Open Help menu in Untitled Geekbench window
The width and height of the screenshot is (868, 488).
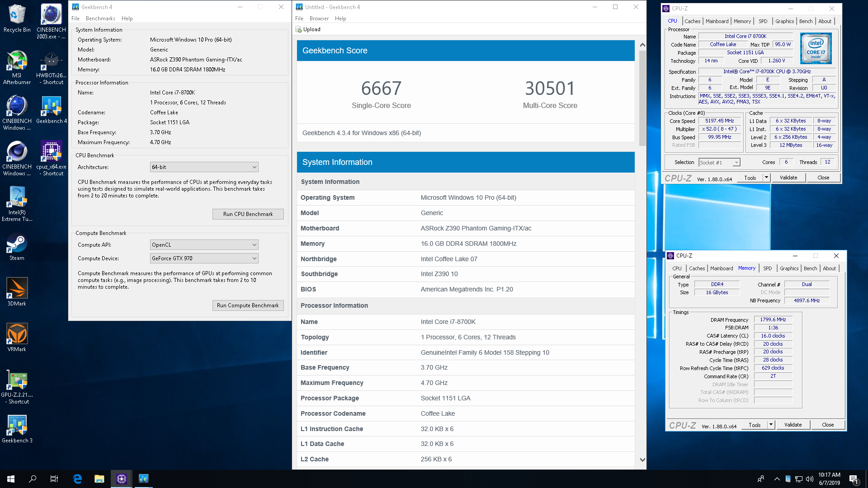click(x=340, y=19)
